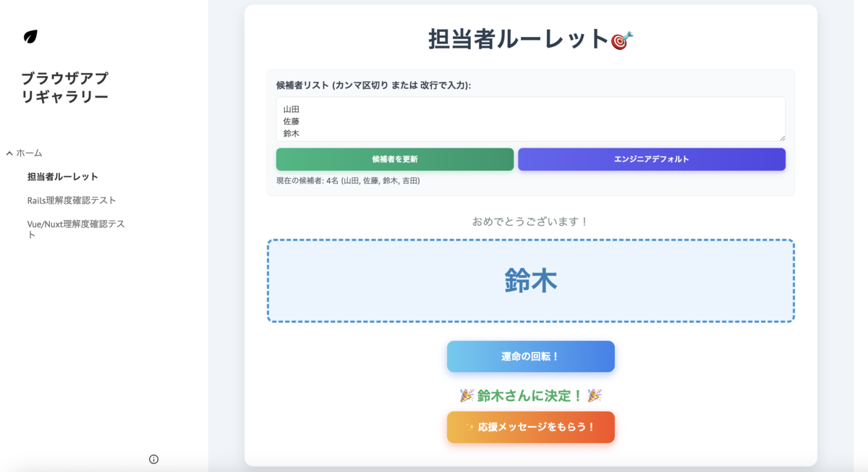
Task: Click the ブラウザアプリギャラリー title
Action: [65, 88]
